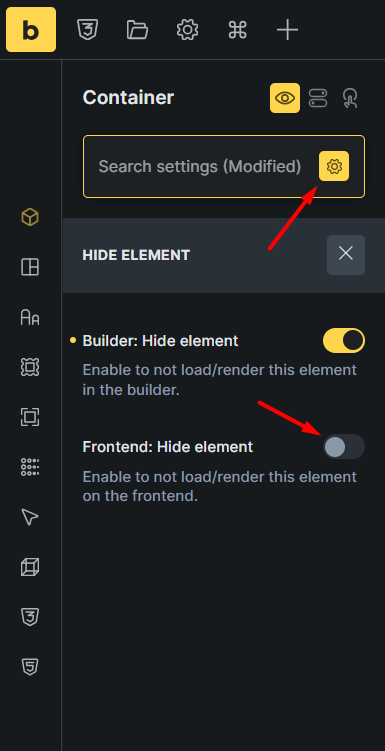The image size is (385, 751).
Task: Click the command key icon
Action: tap(238, 30)
